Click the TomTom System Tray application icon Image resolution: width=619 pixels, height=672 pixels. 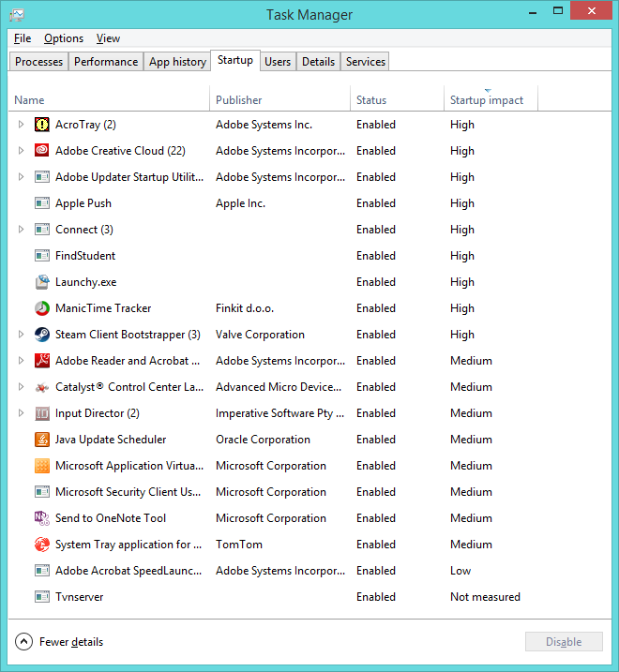pos(42,545)
